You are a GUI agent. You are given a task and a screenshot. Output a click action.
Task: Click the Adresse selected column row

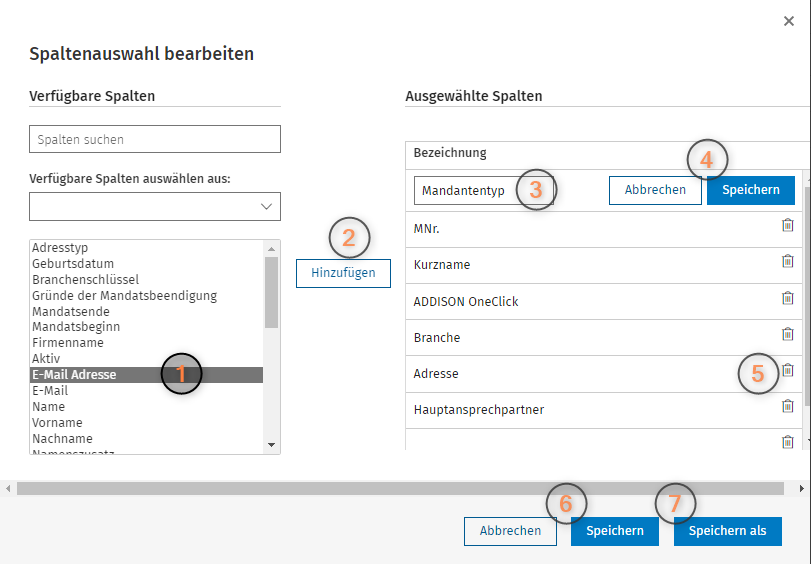604,374
